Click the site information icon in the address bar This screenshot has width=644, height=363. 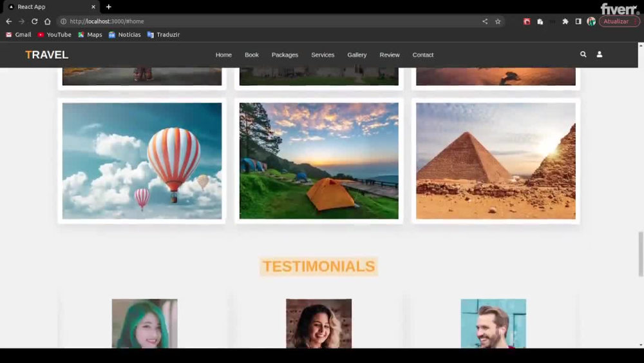click(x=63, y=21)
